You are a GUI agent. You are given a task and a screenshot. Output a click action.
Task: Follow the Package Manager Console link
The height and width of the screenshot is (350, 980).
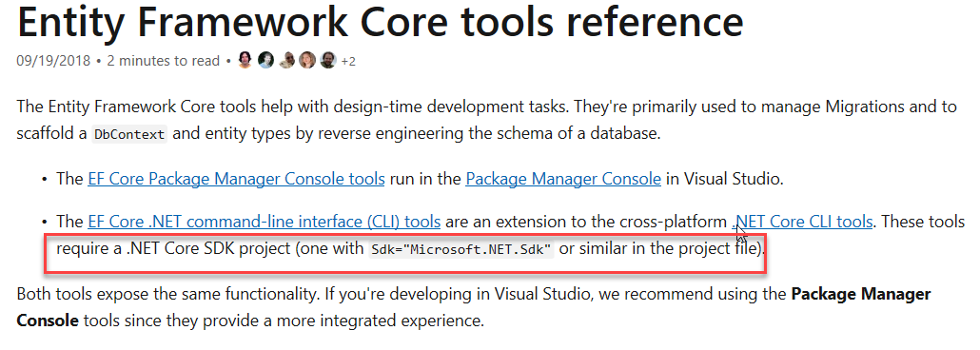pyautogui.click(x=563, y=179)
